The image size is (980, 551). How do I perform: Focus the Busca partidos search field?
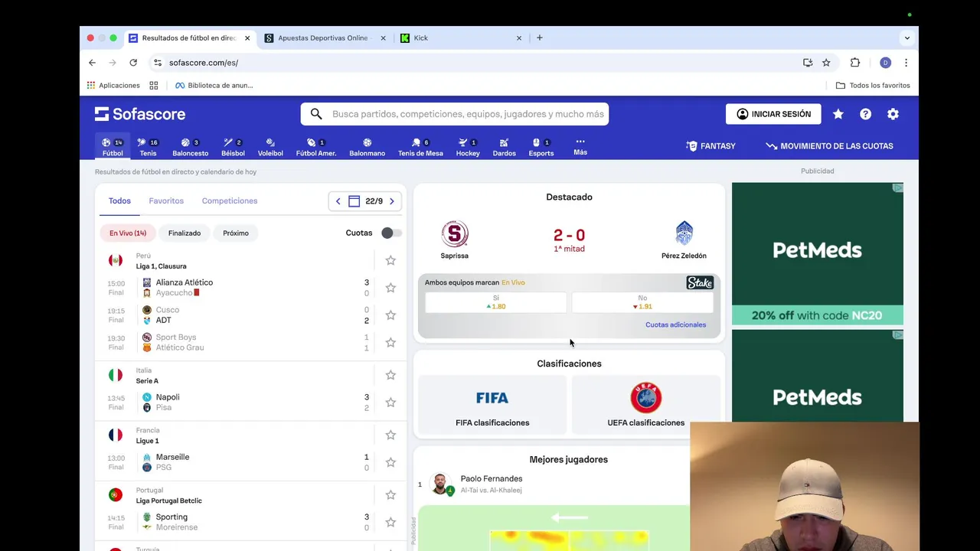(455, 114)
